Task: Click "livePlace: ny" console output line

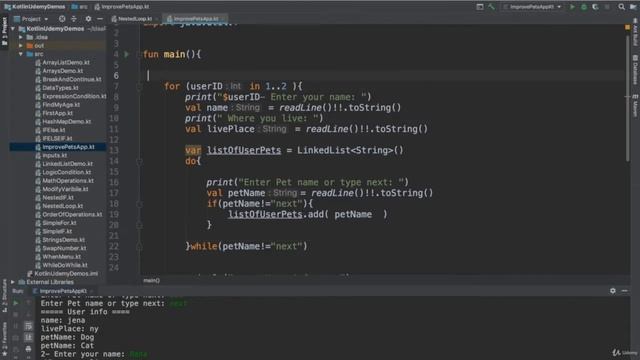Action: coord(69,329)
